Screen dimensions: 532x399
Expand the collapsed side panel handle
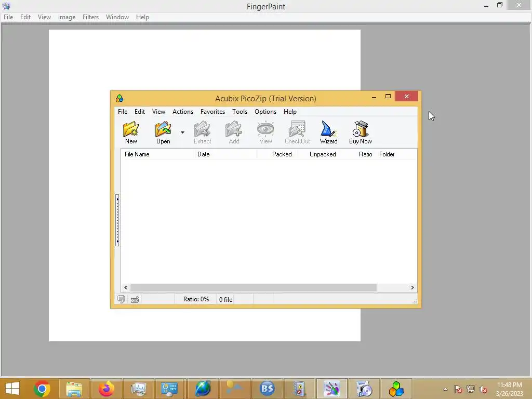tap(117, 220)
